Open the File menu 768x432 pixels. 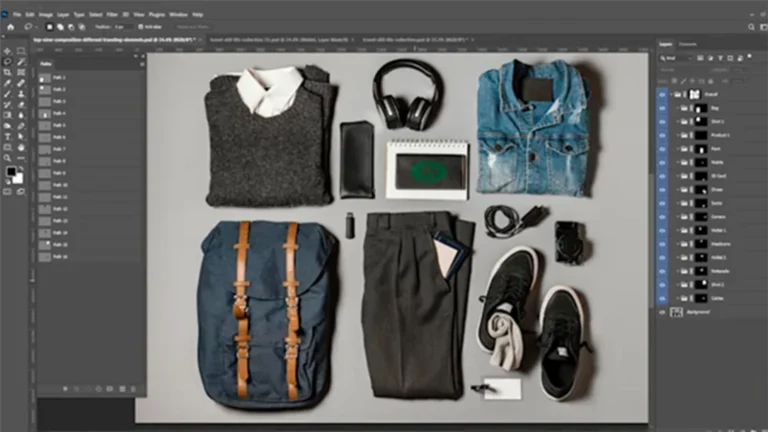17,15
